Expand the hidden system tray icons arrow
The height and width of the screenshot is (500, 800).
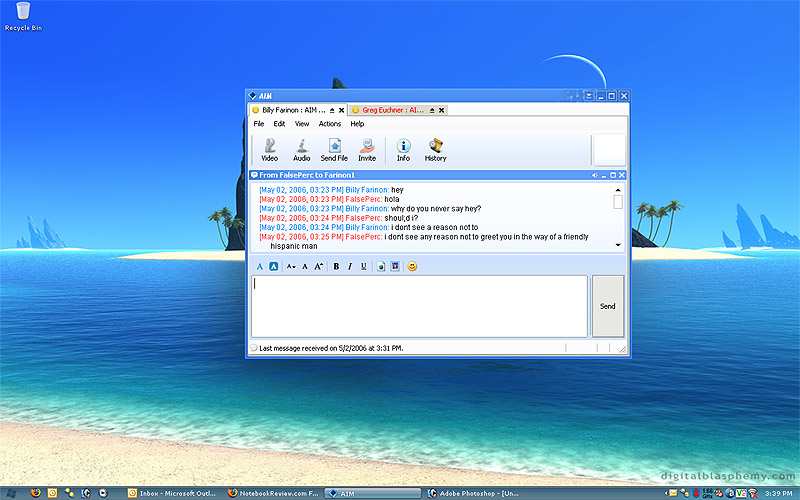[666, 493]
